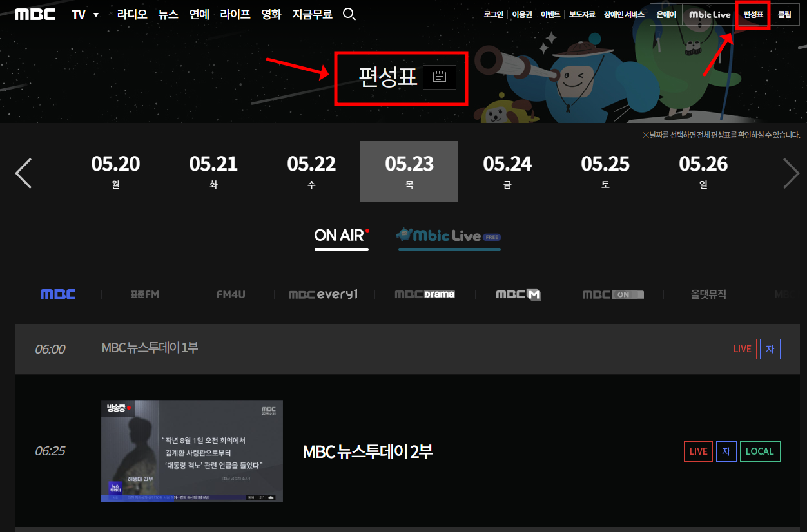Select the FM4U channel
This screenshot has height=532, width=807.
click(231, 294)
